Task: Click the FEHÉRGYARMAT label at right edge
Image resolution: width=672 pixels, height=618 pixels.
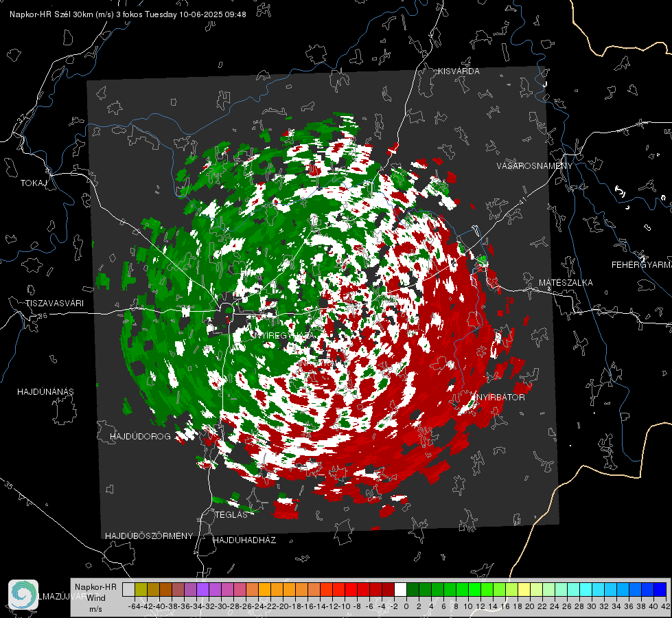Action: [641, 265]
